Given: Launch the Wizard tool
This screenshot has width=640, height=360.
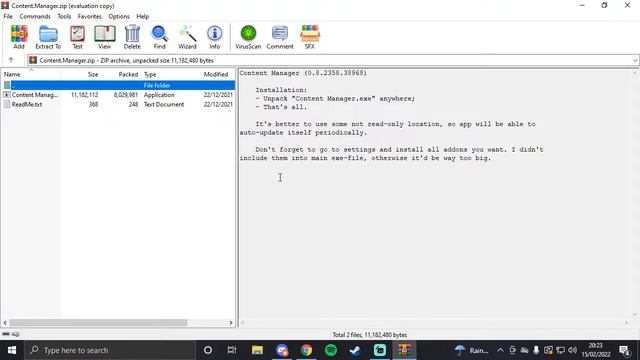Looking at the screenshot, I should coord(187,37).
